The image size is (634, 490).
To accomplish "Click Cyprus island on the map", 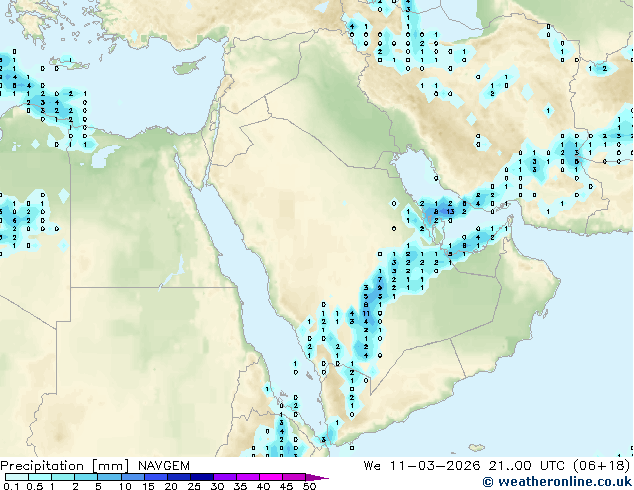I will 188,68.
